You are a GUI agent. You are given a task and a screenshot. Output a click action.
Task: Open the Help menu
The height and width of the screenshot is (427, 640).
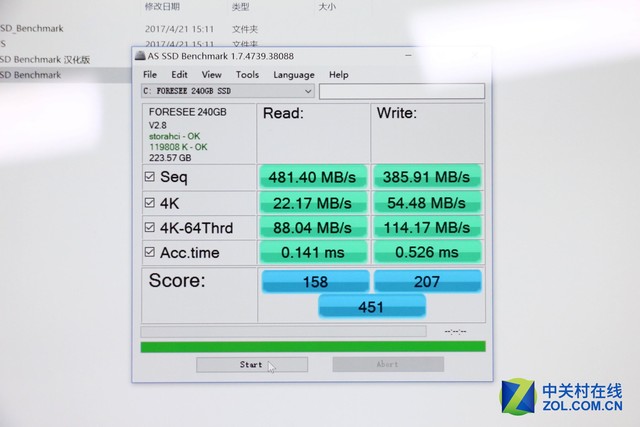[x=338, y=75]
